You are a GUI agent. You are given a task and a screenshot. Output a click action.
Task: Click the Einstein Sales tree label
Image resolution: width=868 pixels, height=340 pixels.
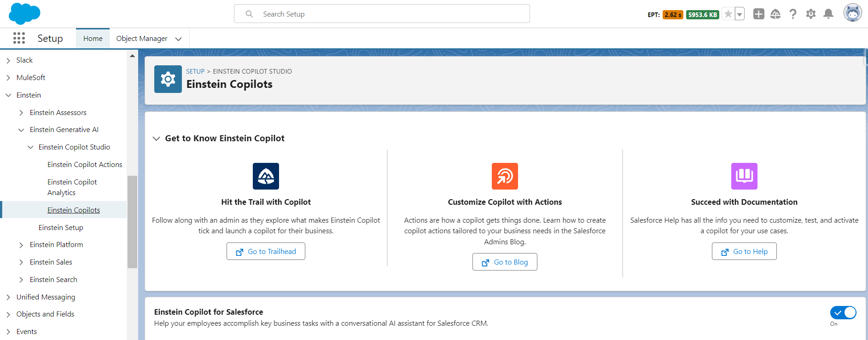[x=51, y=262]
